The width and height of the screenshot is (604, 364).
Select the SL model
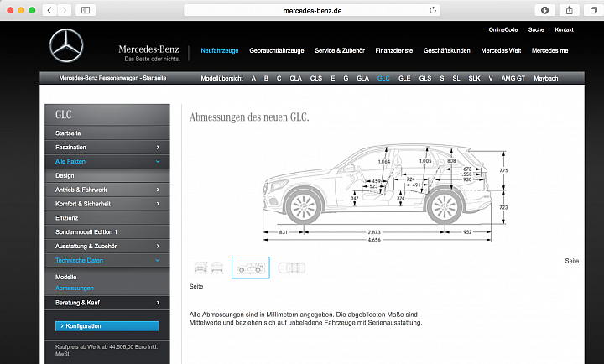coord(456,78)
